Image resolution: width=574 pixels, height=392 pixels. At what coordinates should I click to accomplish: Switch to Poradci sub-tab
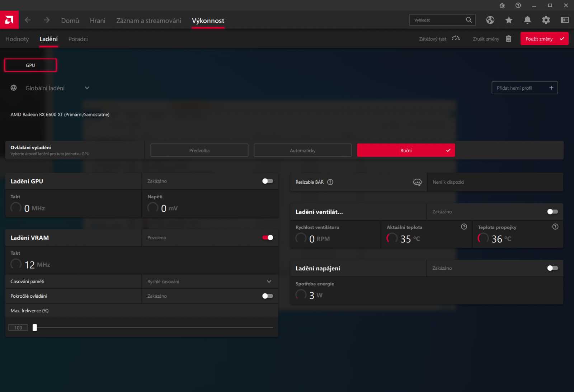pos(78,39)
